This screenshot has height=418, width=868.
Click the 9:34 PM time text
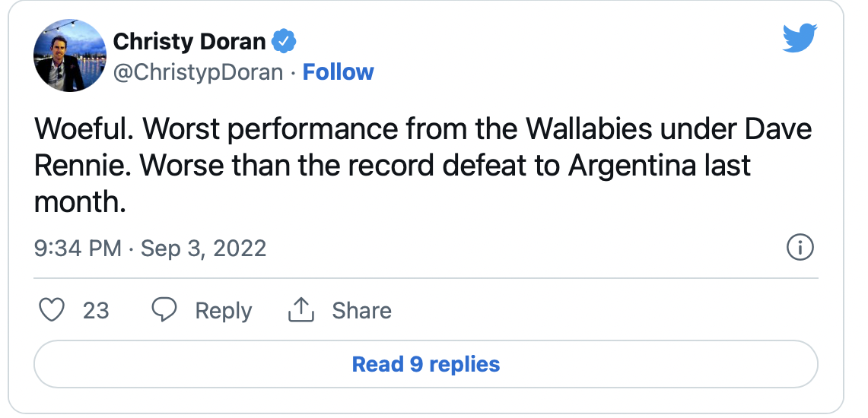pos(78,249)
